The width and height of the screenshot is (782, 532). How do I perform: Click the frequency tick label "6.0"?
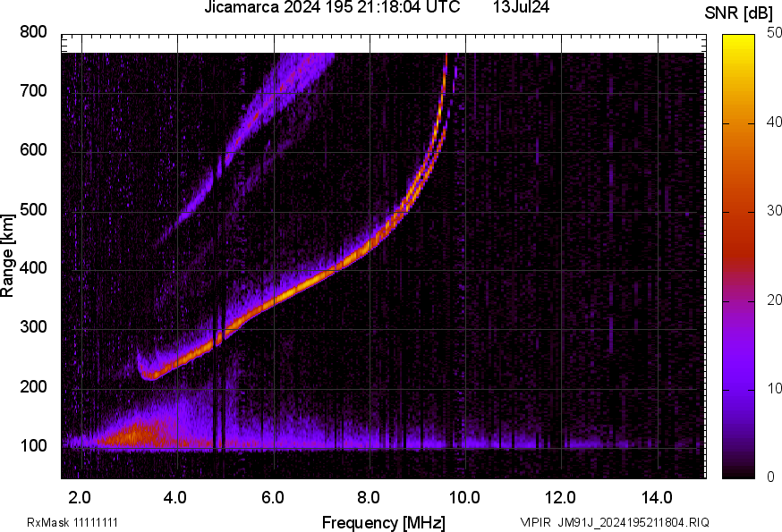pos(272,498)
